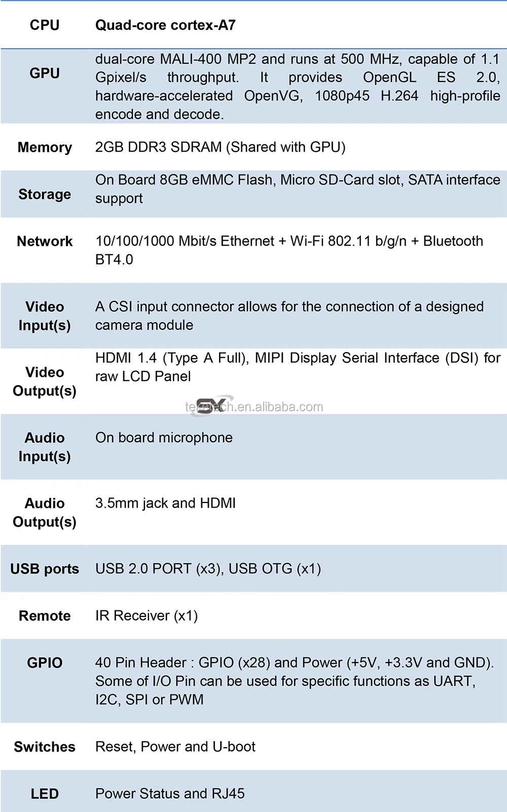Click the USB ports row label
Image resolution: width=507 pixels, height=812 pixels.
pyautogui.click(x=45, y=569)
